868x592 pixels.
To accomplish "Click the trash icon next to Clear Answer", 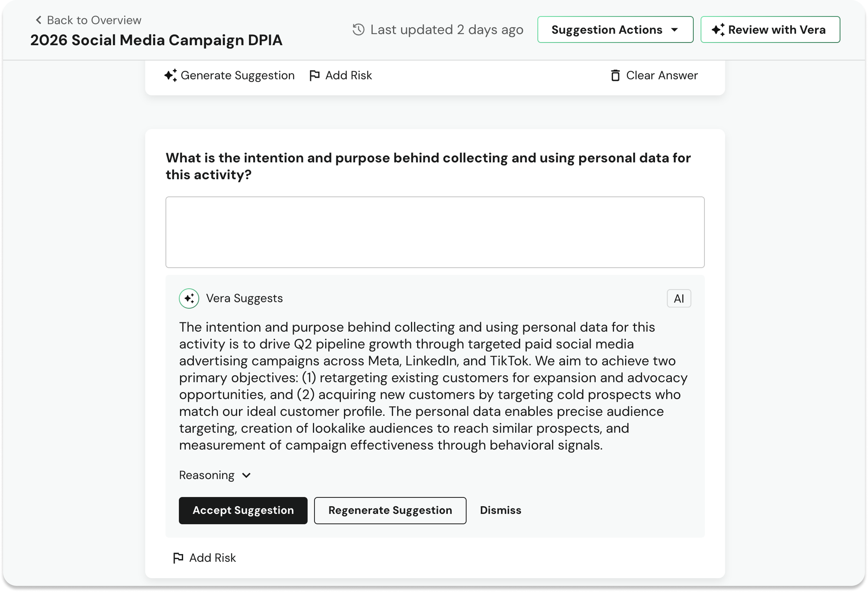I will (616, 75).
